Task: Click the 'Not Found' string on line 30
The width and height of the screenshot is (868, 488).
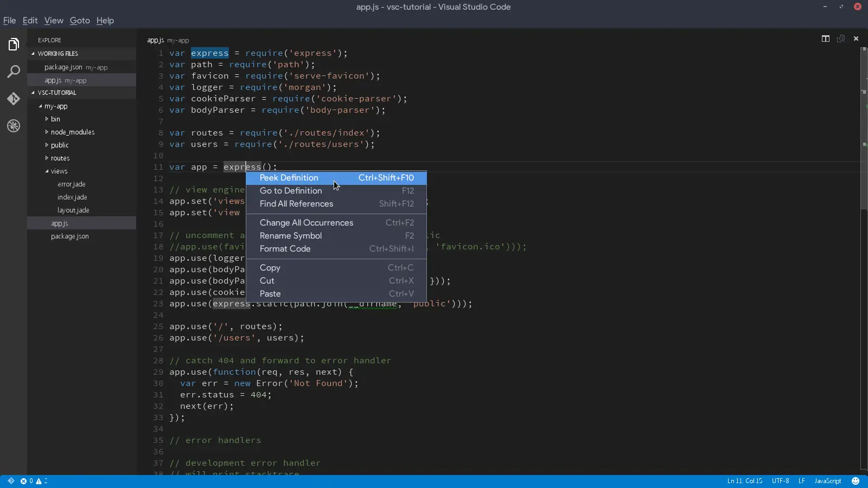Action: point(318,383)
